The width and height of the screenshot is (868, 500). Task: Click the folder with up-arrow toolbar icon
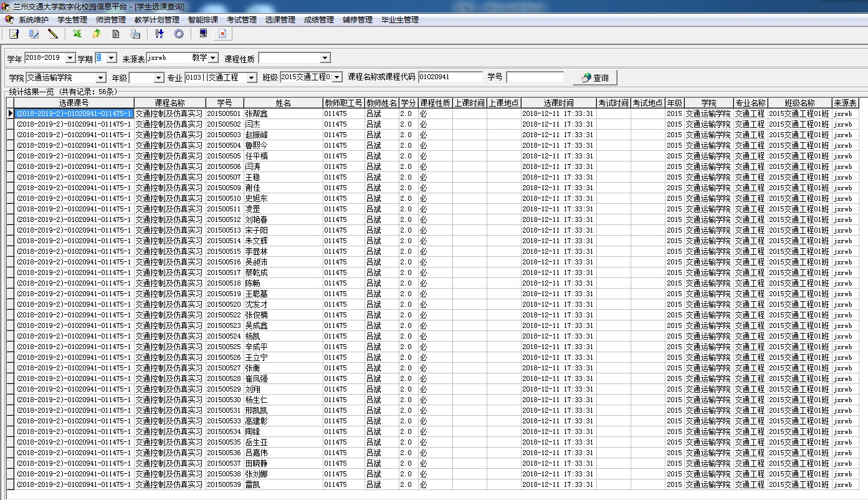coord(97,34)
